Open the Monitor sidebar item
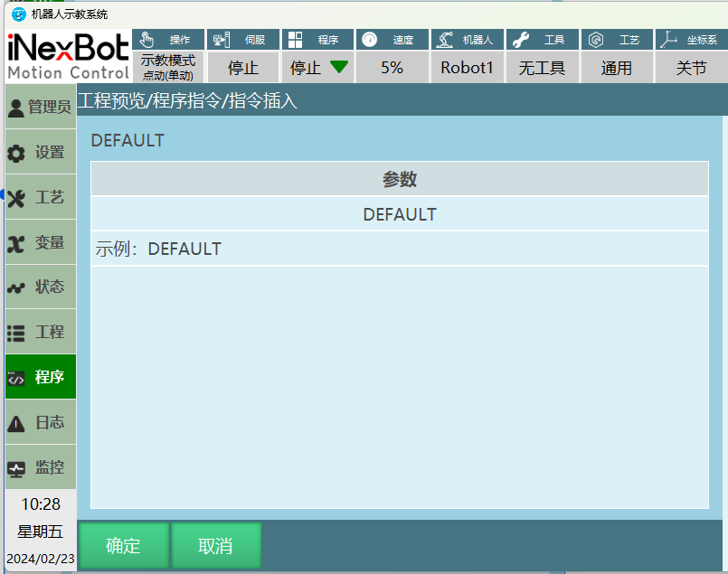728x574 pixels. (41, 468)
